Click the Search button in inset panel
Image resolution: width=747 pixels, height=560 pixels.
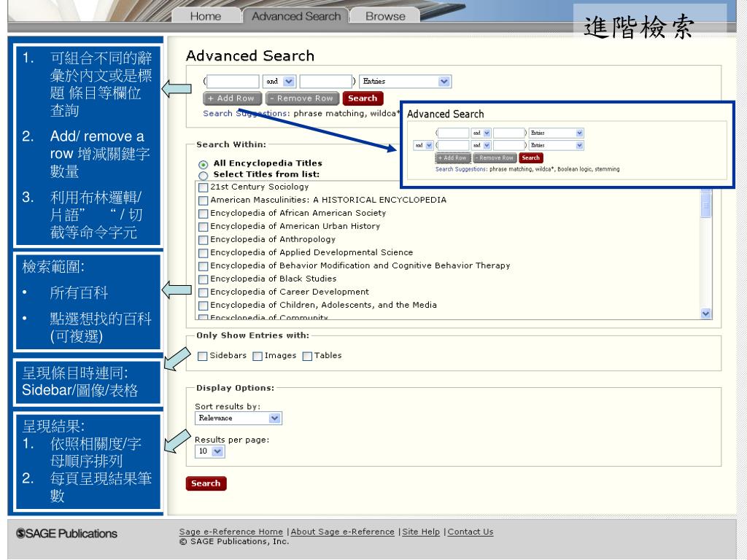(531, 157)
